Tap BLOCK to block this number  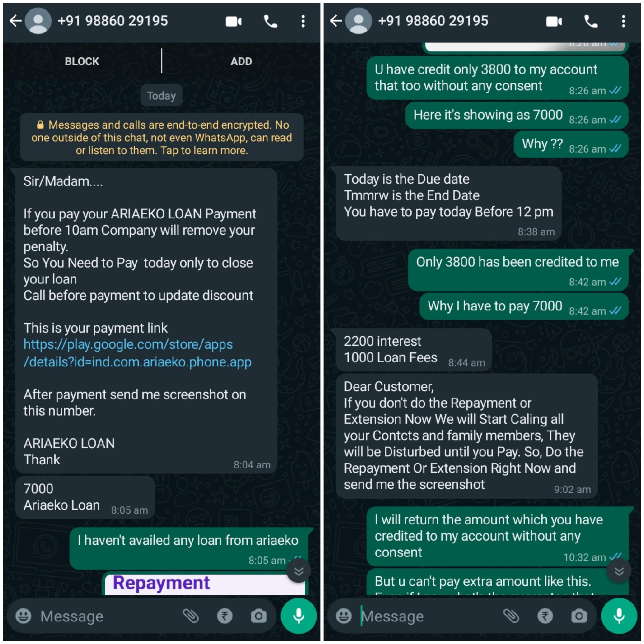click(x=82, y=61)
